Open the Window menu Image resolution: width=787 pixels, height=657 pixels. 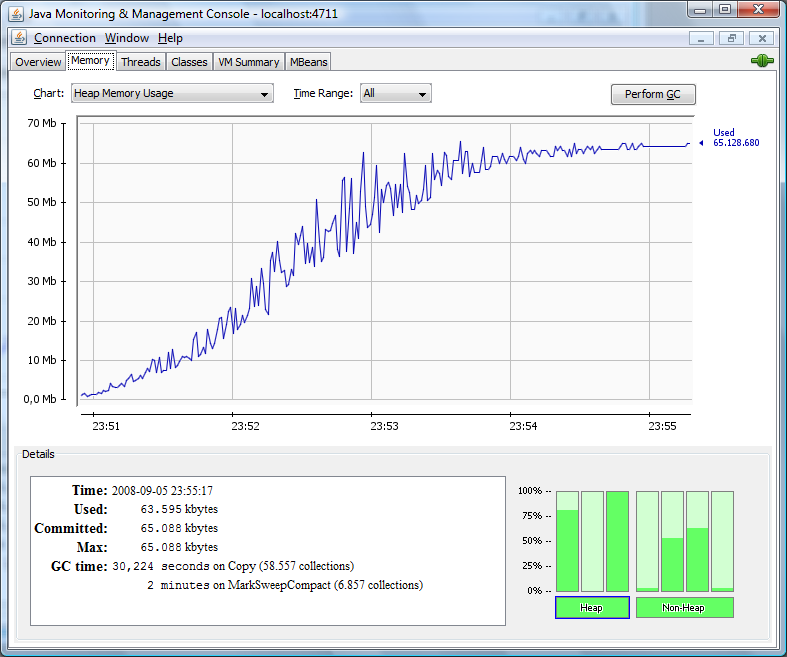coord(127,38)
